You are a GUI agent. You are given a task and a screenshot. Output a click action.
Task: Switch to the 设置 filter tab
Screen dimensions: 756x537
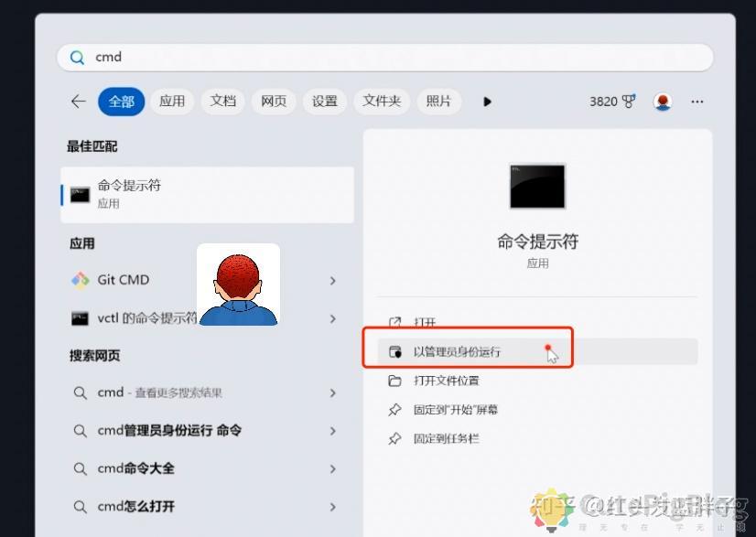coord(324,102)
